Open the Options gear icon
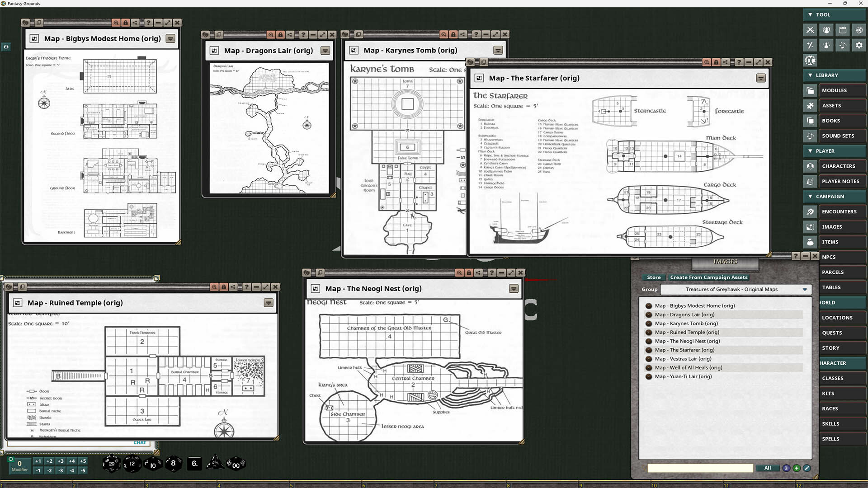This screenshot has width=868, height=488. (859, 45)
